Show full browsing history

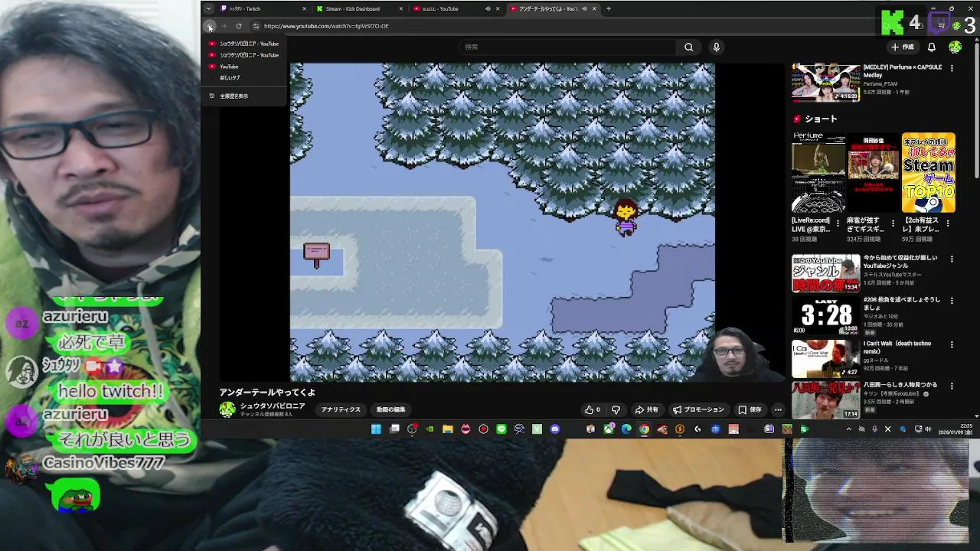[x=244, y=96]
